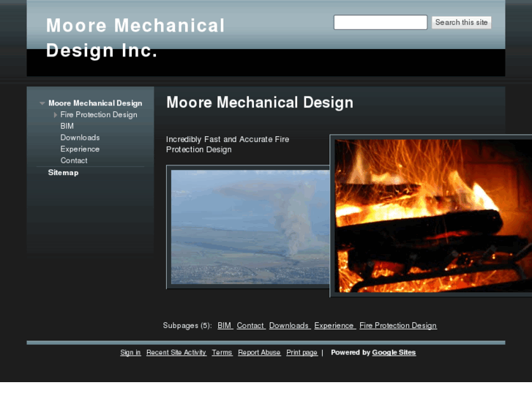Open the Google Sites link
This screenshot has height=399, width=532.
click(394, 352)
